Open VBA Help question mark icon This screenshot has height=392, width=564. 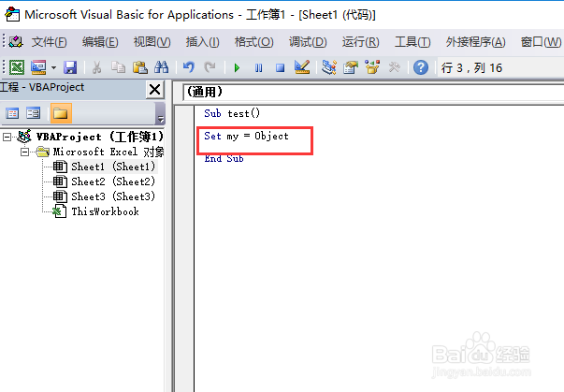(x=421, y=67)
